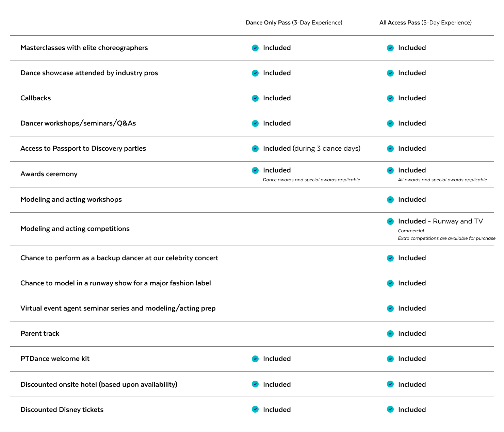504x432 pixels.
Task: Click All Access checkmark for Discounted Disney tickets
Action: [x=390, y=409]
